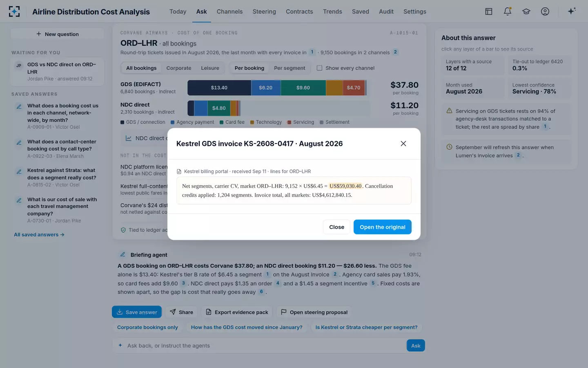Open the layout panel icon
Screen dimensions: 588x368
click(x=488, y=11)
